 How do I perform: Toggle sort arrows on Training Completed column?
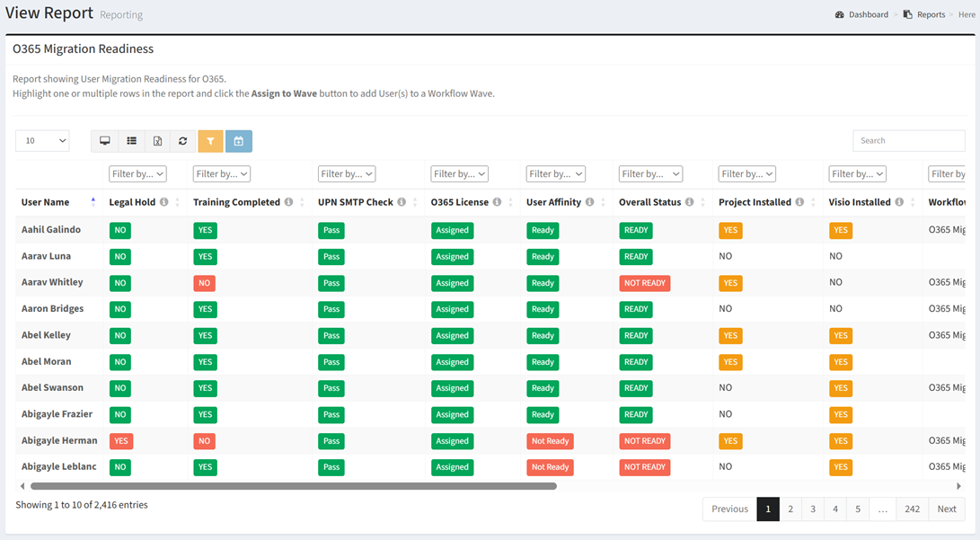302,202
